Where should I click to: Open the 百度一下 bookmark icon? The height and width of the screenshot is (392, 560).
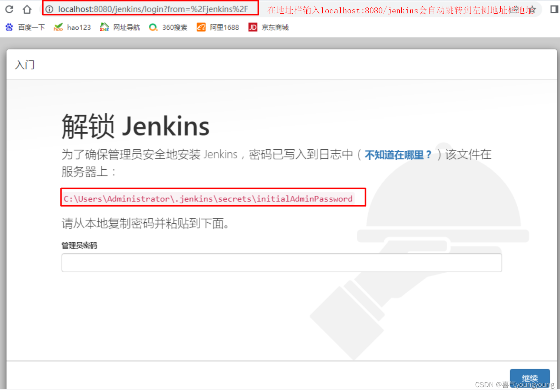tap(9, 27)
